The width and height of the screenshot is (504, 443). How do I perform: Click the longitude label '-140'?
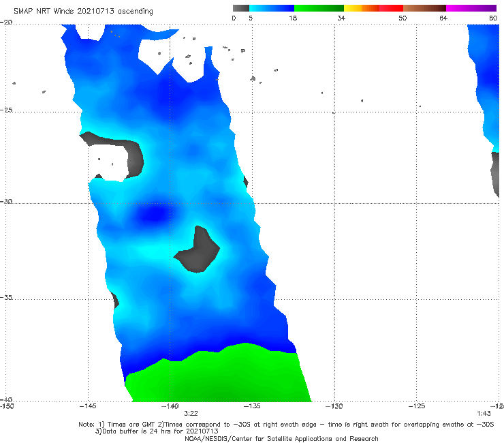pyautogui.click(x=170, y=406)
